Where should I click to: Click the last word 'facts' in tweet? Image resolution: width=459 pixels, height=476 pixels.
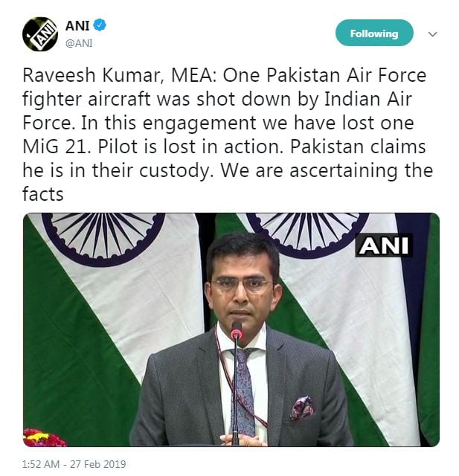coord(43,194)
